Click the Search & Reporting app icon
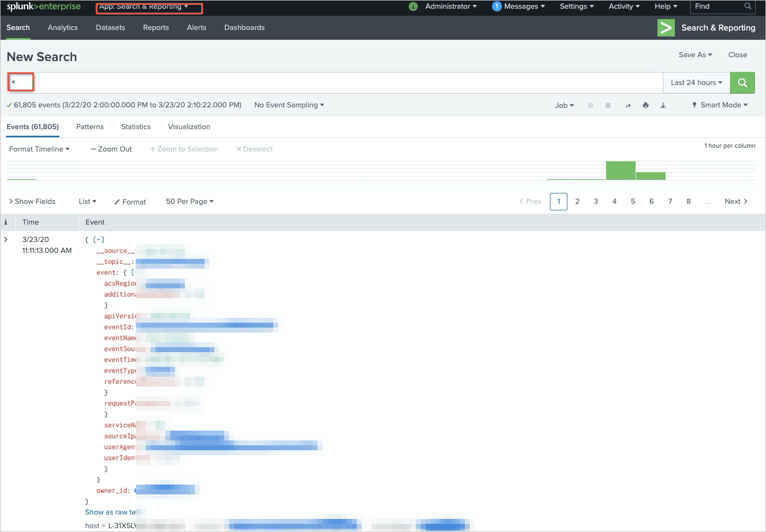 (666, 27)
